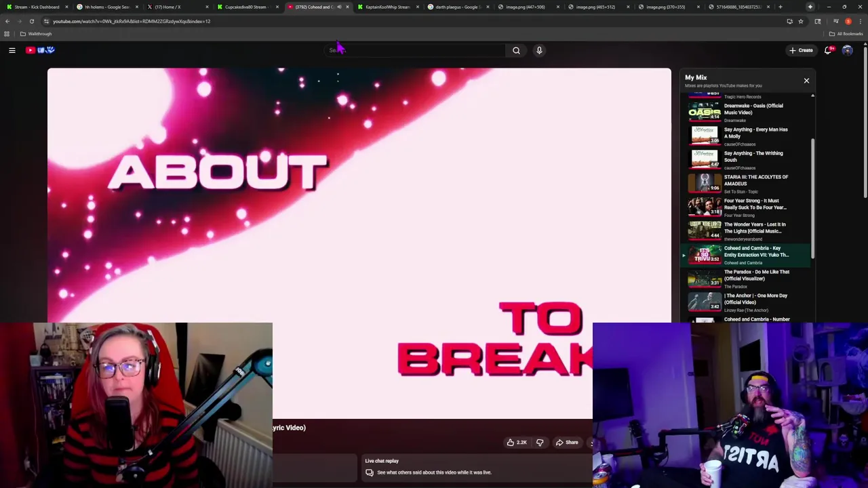Open the Walkthrough bookmark folder
Screen dimensions: 868x488
point(36,34)
